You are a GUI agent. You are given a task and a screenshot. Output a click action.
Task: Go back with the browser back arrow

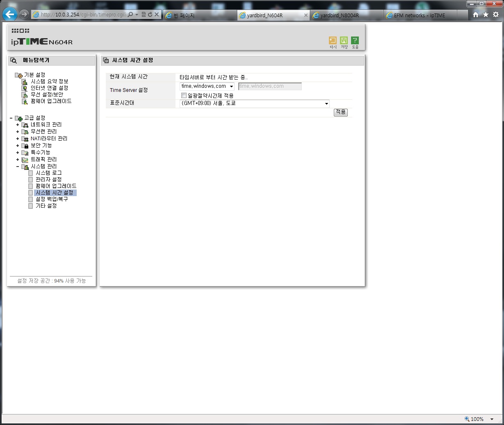pyautogui.click(x=10, y=14)
